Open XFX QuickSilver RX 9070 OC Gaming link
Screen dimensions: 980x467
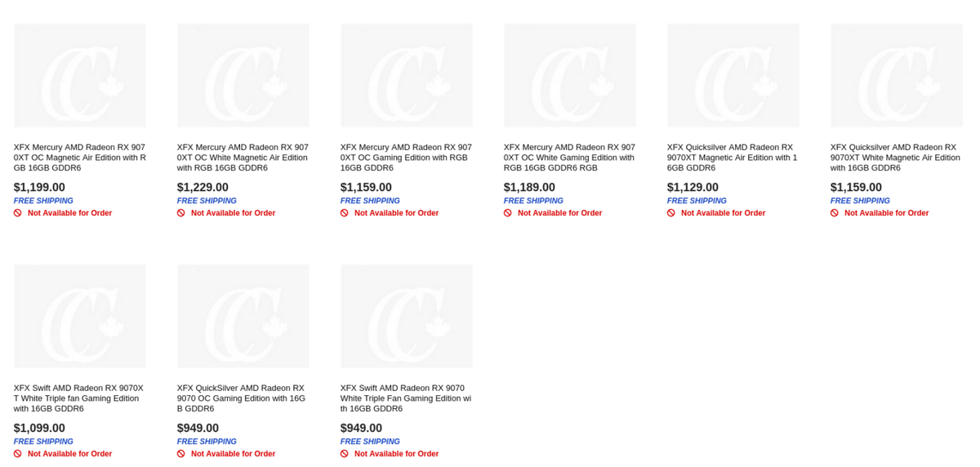pos(243,398)
